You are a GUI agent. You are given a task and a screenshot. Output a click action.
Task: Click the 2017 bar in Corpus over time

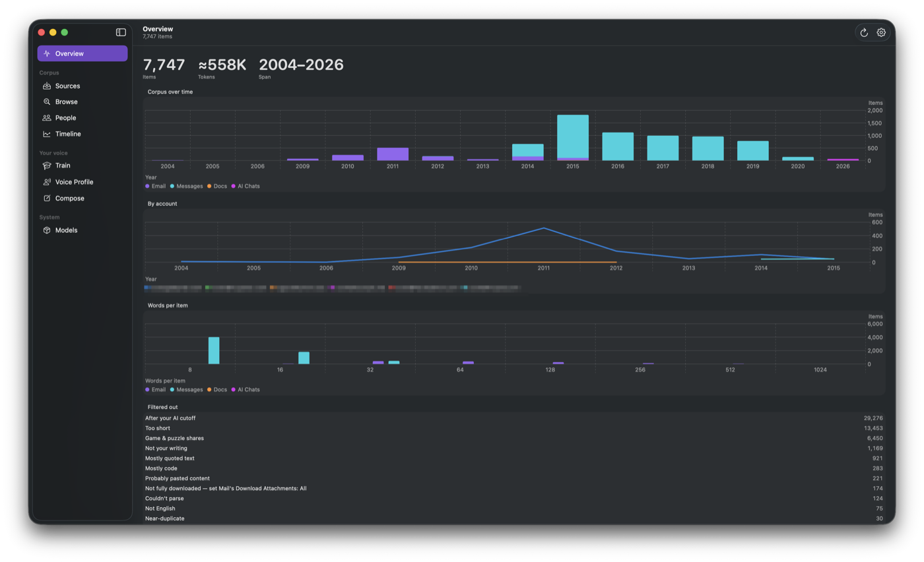pyautogui.click(x=663, y=148)
